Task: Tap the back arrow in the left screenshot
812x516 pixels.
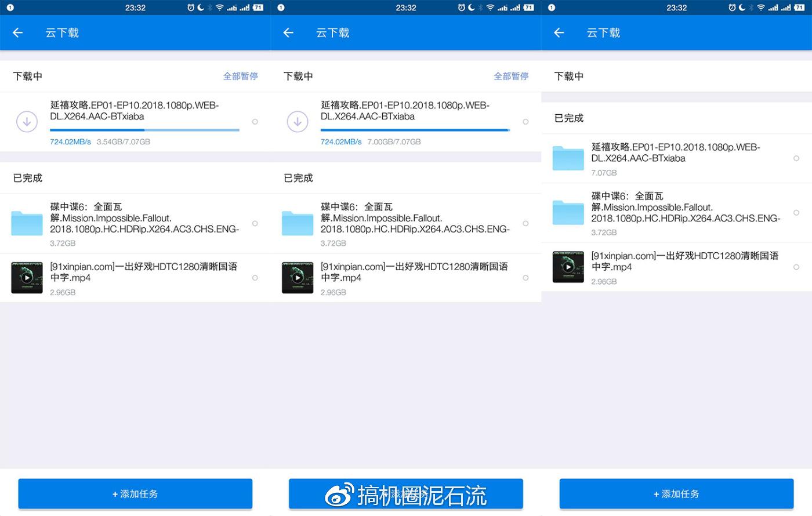Action: [18, 33]
